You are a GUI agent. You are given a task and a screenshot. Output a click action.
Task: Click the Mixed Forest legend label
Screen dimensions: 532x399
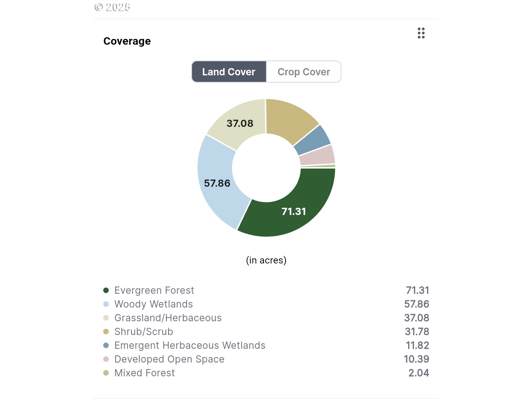point(145,373)
